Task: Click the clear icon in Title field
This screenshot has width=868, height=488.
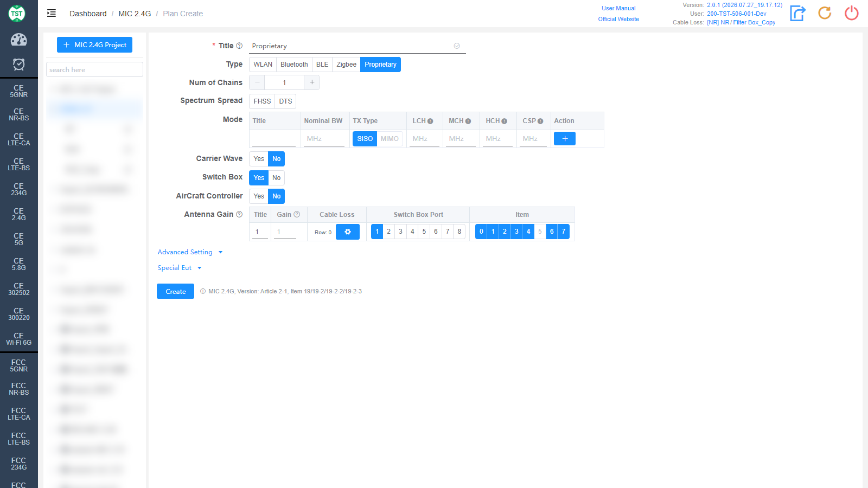Action: (457, 46)
